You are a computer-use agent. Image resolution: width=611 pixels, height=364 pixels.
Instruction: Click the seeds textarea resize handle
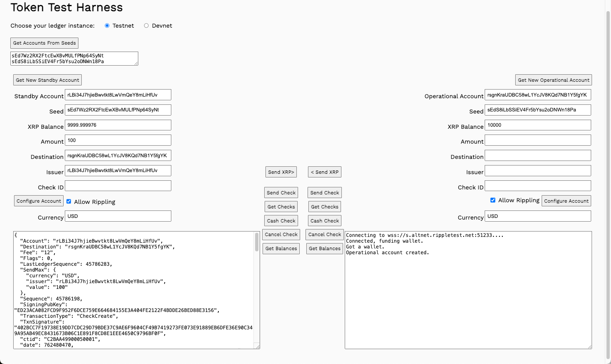click(136, 63)
